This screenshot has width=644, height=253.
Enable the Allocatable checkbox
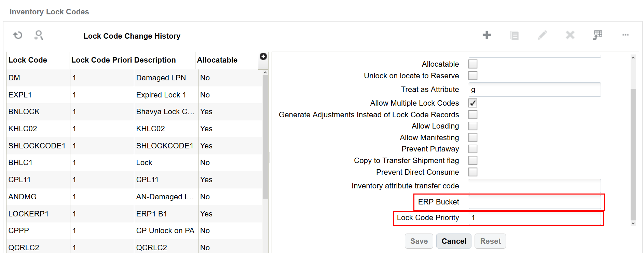pyautogui.click(x=473, y=64)
